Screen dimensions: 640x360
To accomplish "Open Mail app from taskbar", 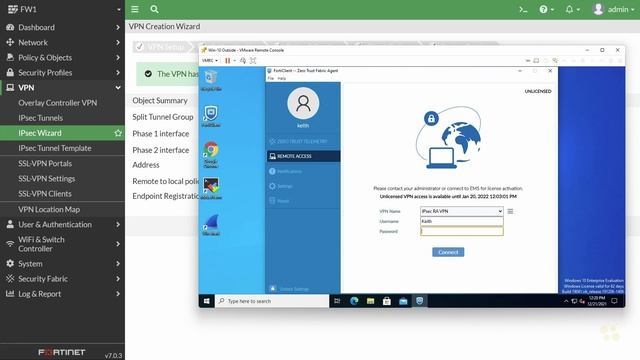I will [403, 301].
